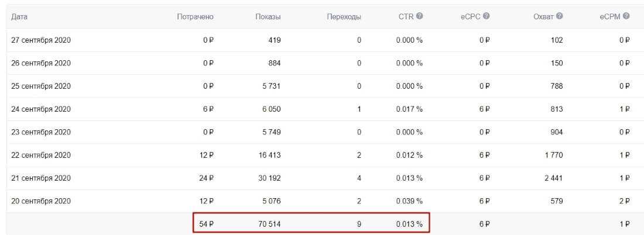
Task: Sort by the Дата column header
Action: (19, 17)
